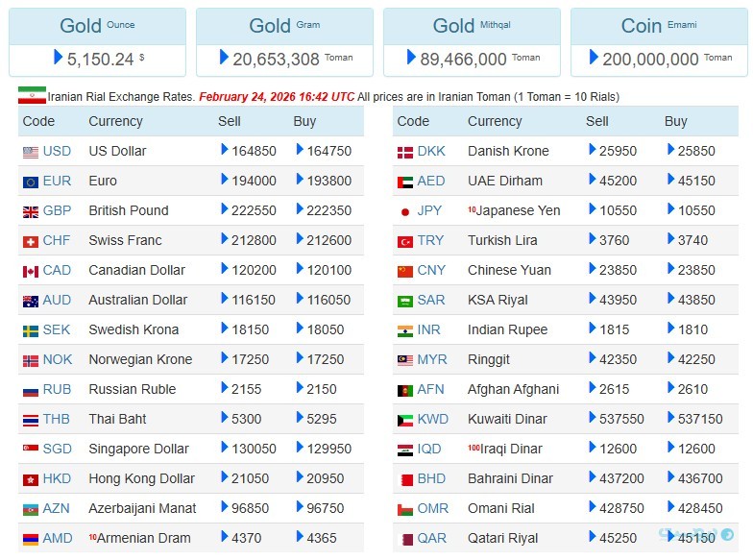Click the Indian flag next to INR
Screen dimensions: 753x560
[x=405, y=330]
